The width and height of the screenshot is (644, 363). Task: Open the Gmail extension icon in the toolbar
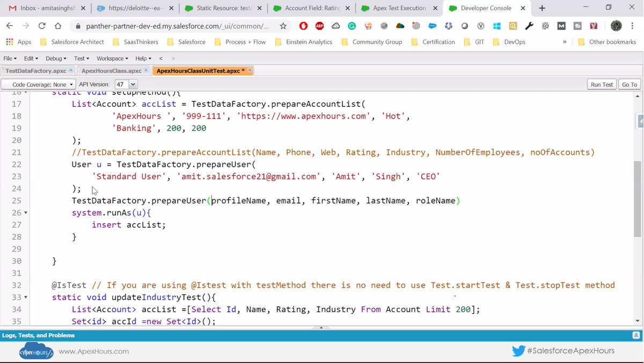562,26
